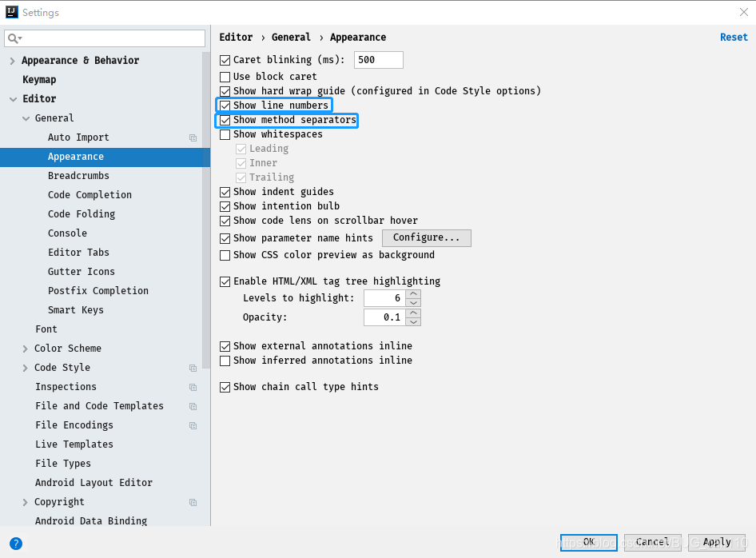Expand the Appearance & Behavior section
The width and height of the screenshot is (756, 558).
11,60
